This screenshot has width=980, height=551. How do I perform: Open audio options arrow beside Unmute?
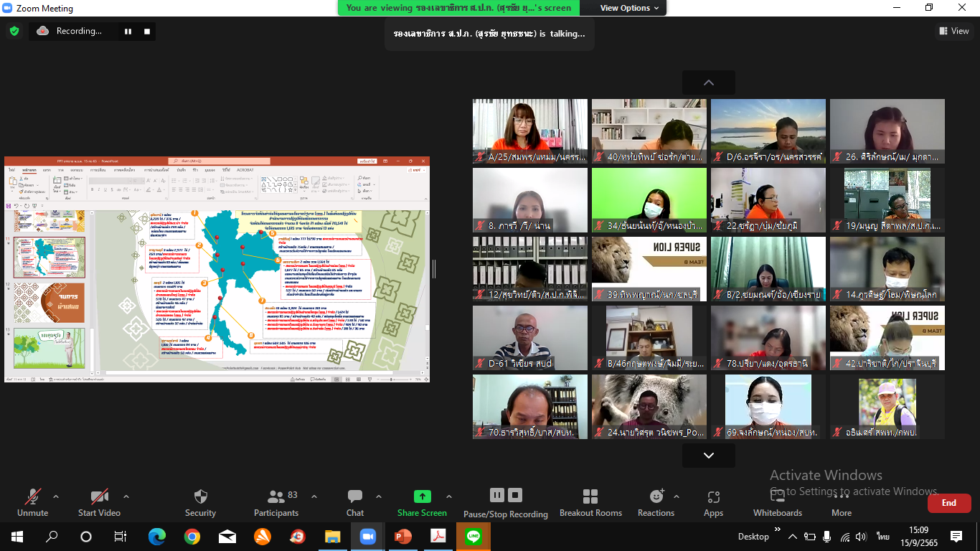coord(56,496)
